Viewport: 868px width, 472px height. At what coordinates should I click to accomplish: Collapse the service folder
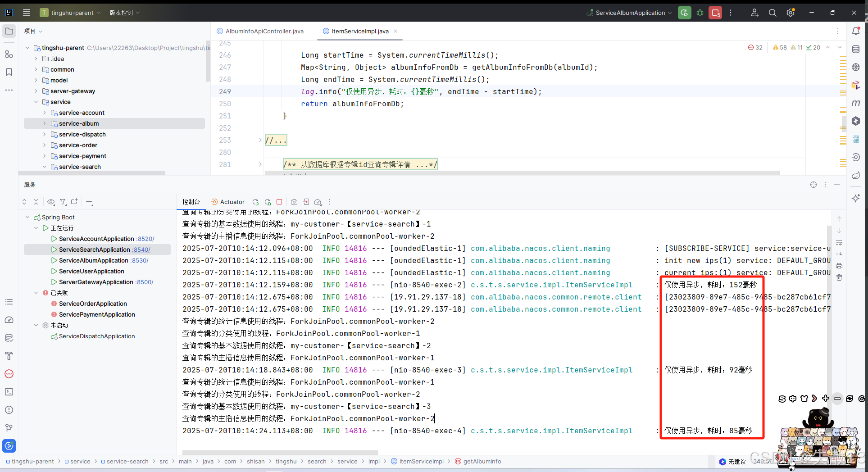(x=36, y=102)
